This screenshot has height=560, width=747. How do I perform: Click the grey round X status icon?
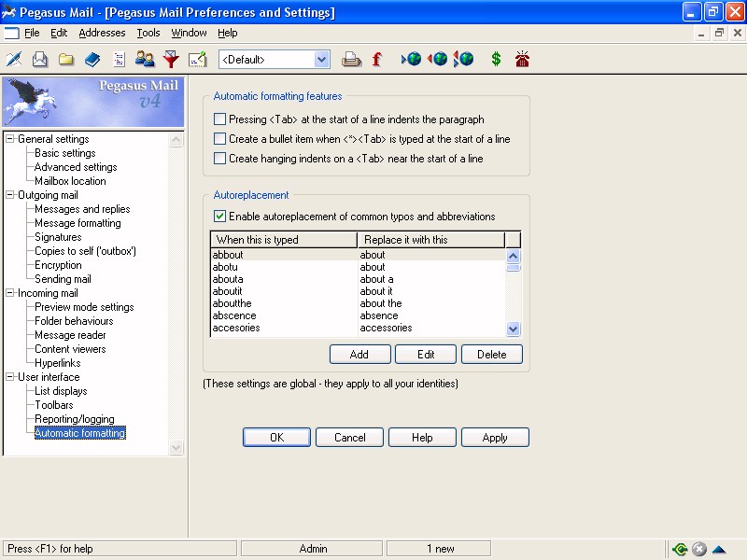[698, 549]
